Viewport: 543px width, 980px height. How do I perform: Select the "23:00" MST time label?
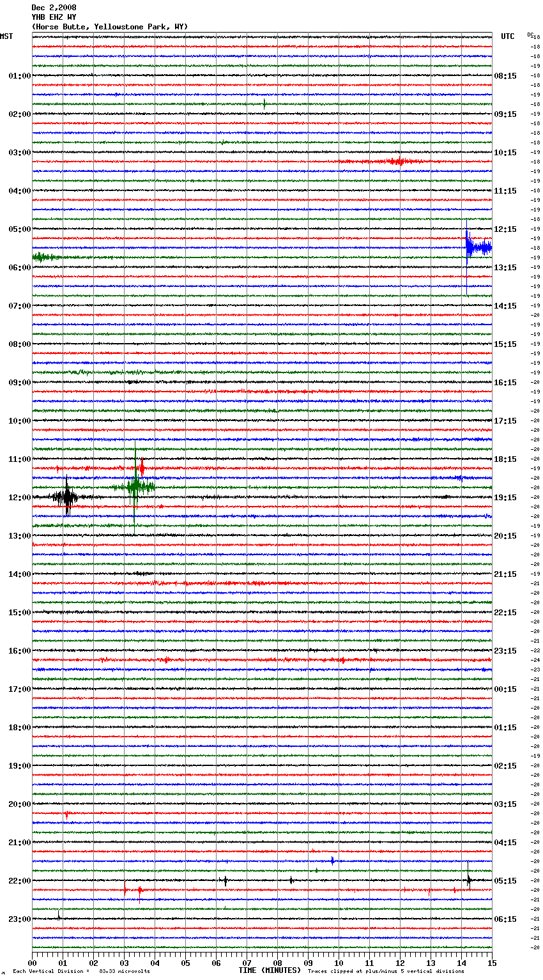tap(19, 919)
